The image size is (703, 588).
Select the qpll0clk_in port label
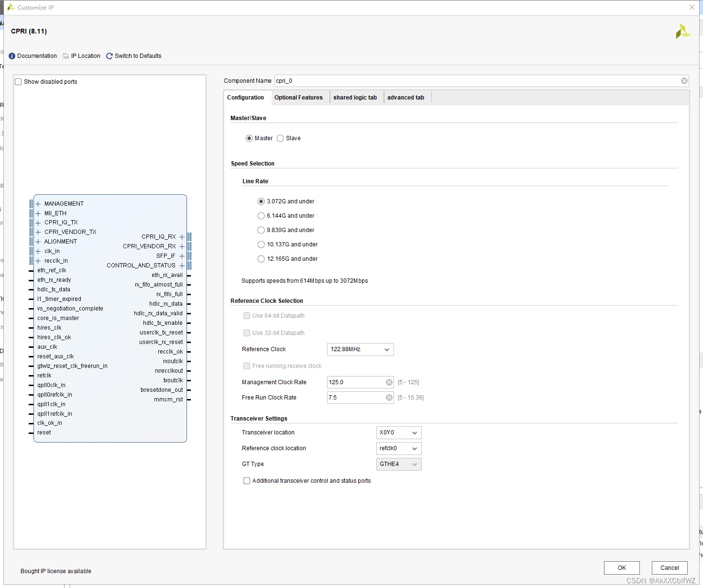(51, 385)
